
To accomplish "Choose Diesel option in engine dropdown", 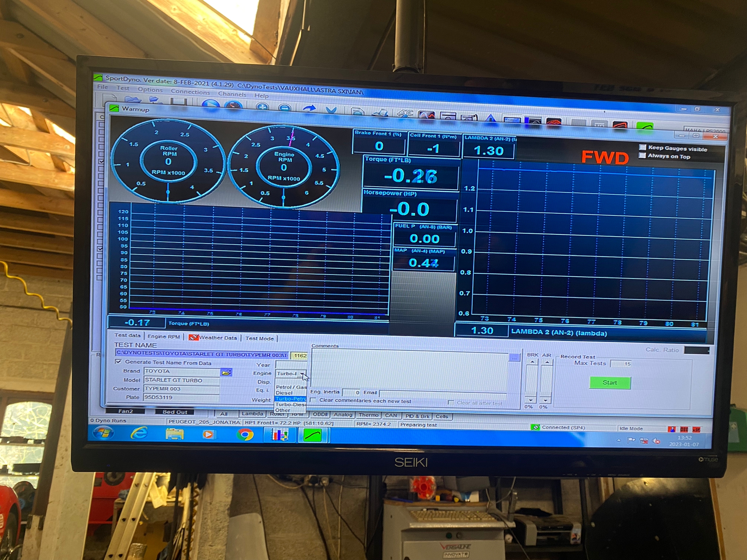I will point(284,393).
